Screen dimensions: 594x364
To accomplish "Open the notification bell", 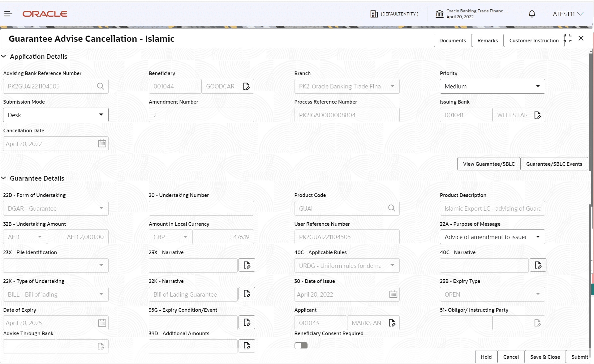I will pos(532,14).
